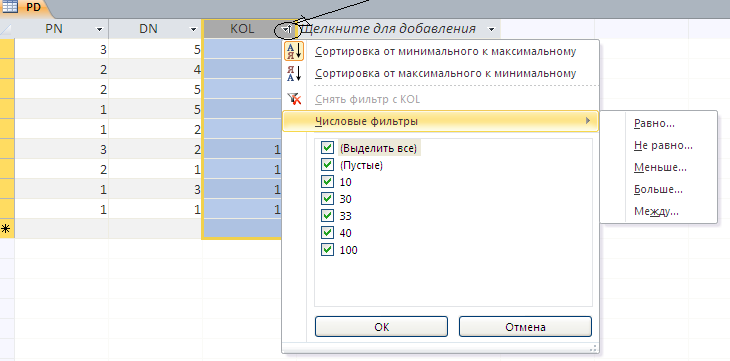Choose the Больше... numeric filter
Screen dimensions: 730x361
[x=658, y=190]
